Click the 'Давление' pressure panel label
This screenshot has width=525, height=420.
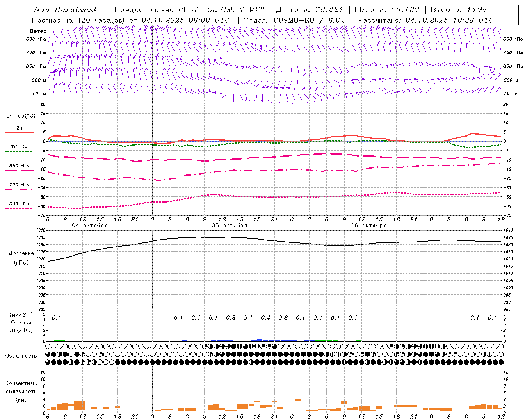[21, 253]
